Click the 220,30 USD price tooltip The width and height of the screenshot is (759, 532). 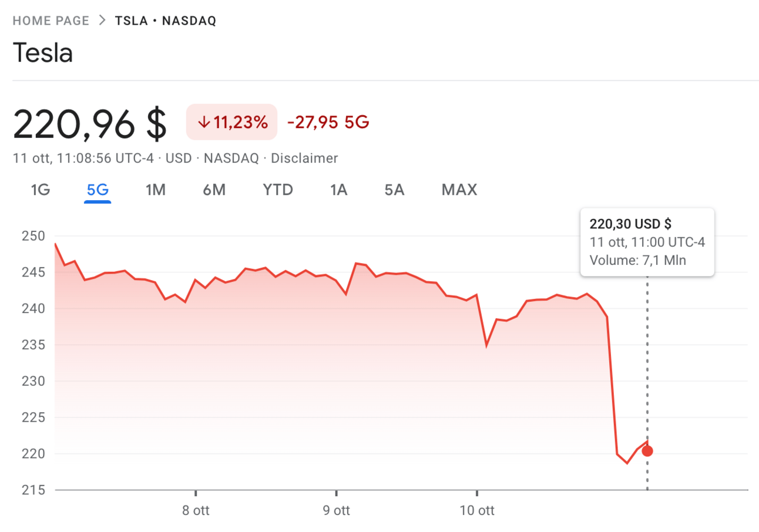click(647, 242)
